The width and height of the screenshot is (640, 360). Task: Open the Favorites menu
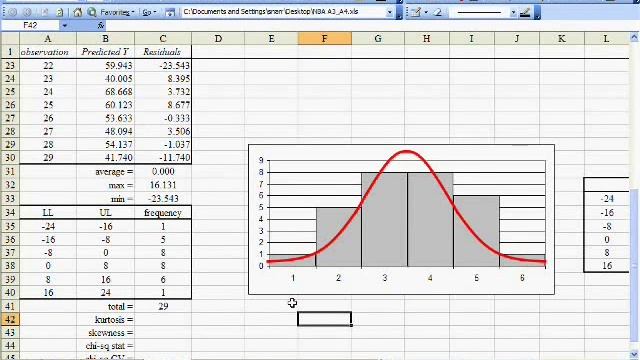pyautogui.click(x=117, y=12)
